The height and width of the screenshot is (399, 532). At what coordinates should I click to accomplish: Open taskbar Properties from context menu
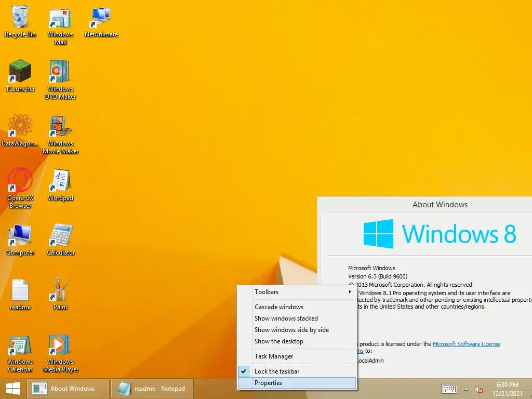tap(297, 383)
